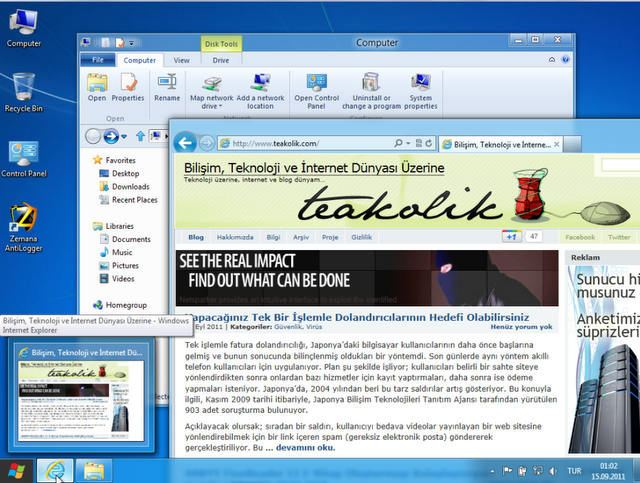Show hidden tray icons arrow
The height and width of the screenshot is (483, 640).
point(492,472)
